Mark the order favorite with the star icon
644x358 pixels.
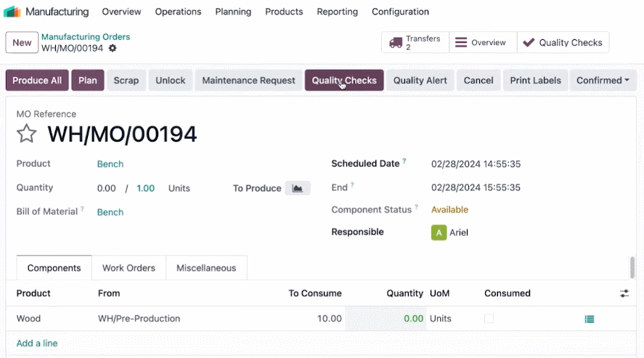click(x=27, y=134)
